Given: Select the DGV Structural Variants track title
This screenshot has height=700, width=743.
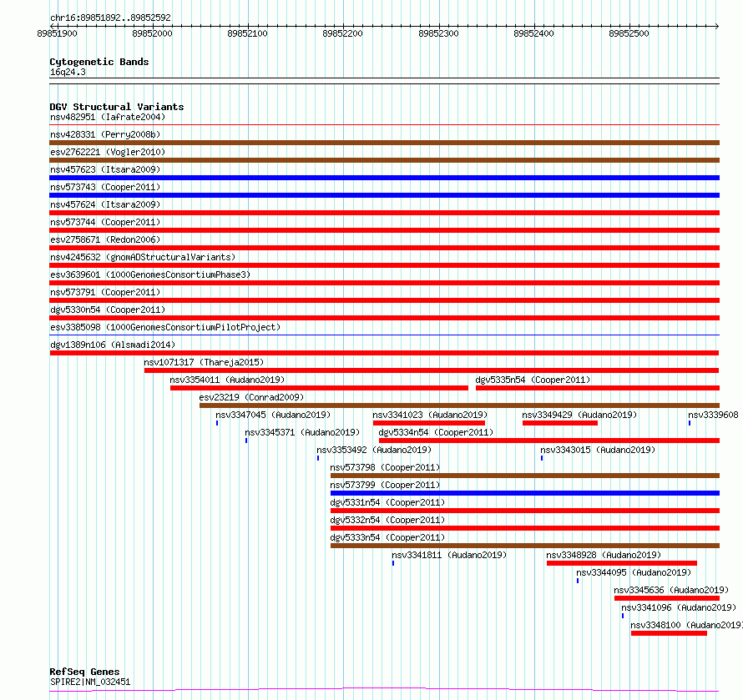Looking at the screenshot, I should [117, 107].
